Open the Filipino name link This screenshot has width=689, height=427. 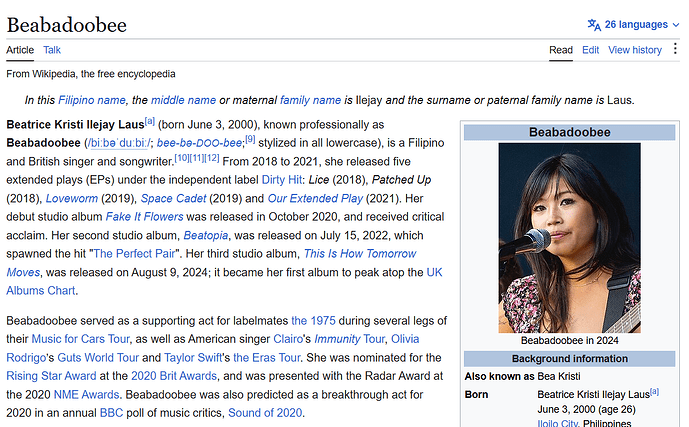pyautogui.click(x=92, y=100)
